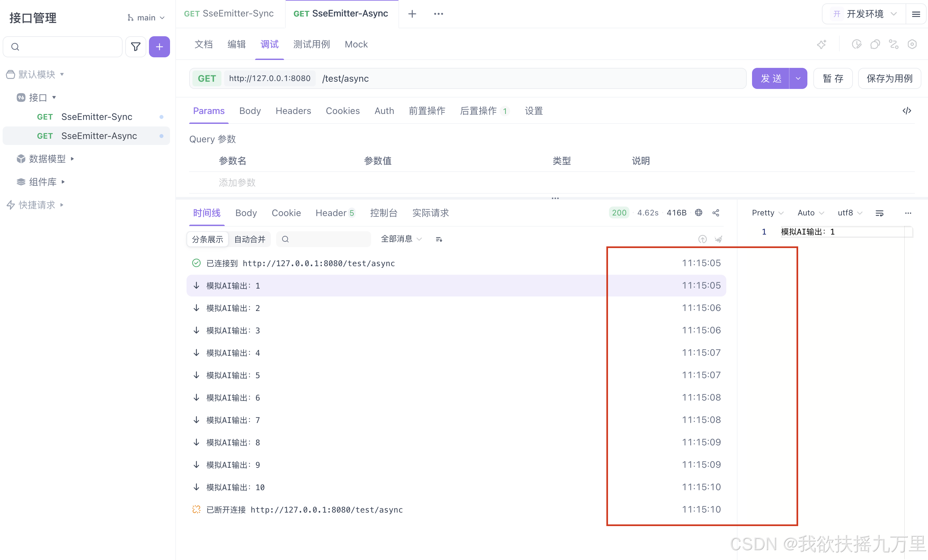Open the 控制台 response tab
928x560 pixels.
tap(383, 213)
